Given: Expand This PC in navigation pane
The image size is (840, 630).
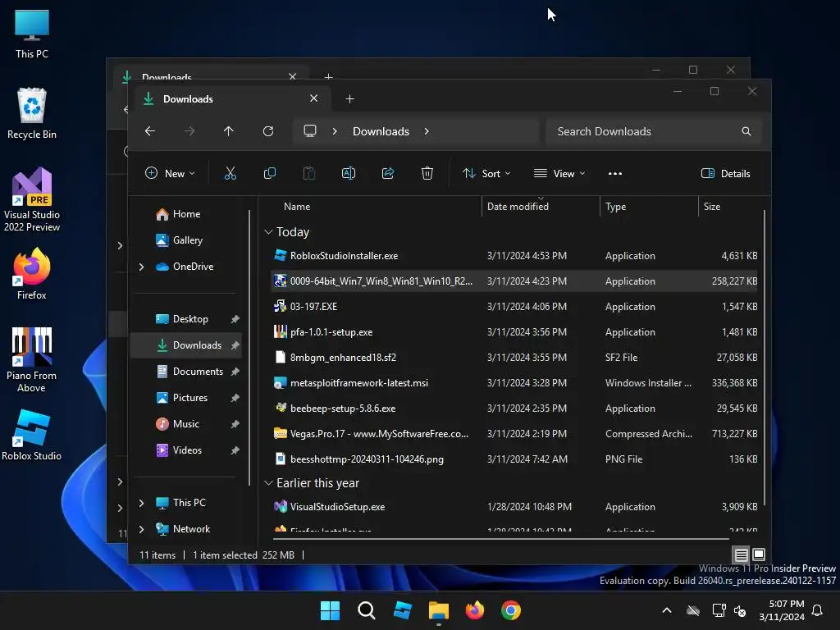Looking at the screenshot, I should (x=141, y=503).
